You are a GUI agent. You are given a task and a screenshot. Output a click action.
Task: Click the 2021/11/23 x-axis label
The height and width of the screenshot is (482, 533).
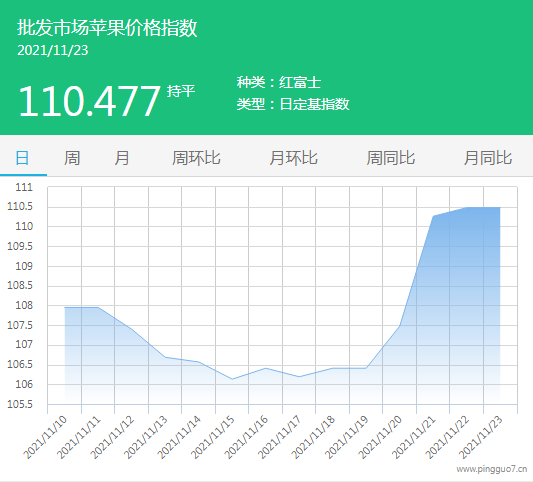point(481,437)
